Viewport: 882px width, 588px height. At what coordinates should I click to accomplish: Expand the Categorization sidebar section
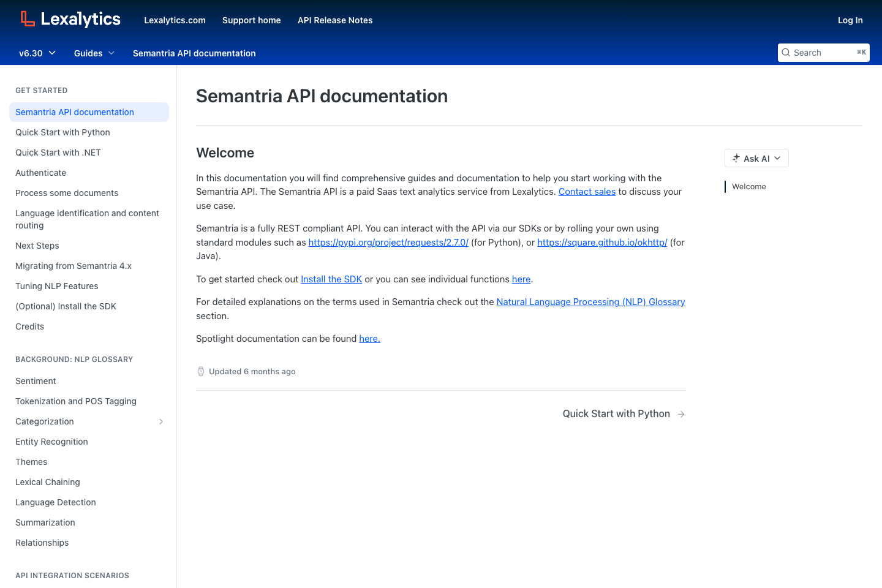[x=161, y=421]
